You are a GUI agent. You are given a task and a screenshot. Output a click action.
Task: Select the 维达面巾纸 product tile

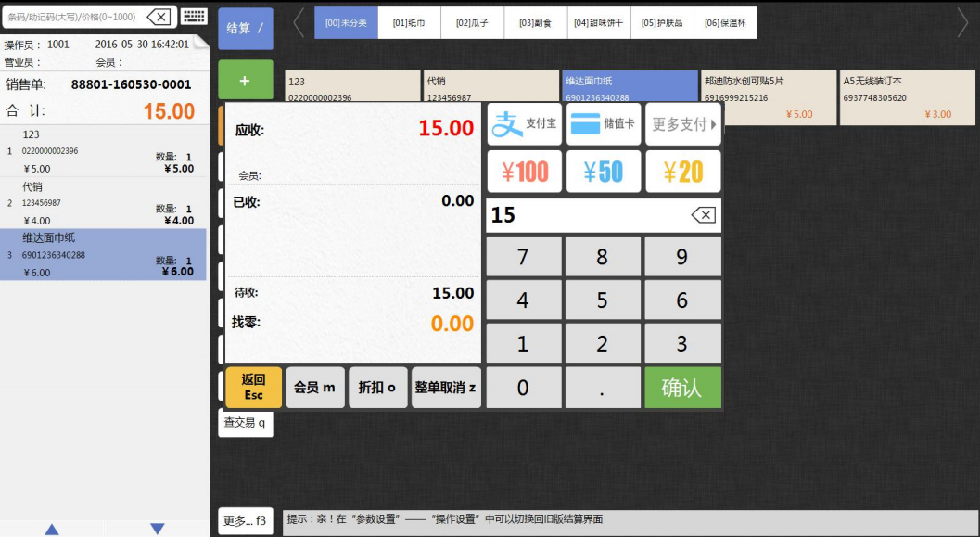tap(630, 86)
